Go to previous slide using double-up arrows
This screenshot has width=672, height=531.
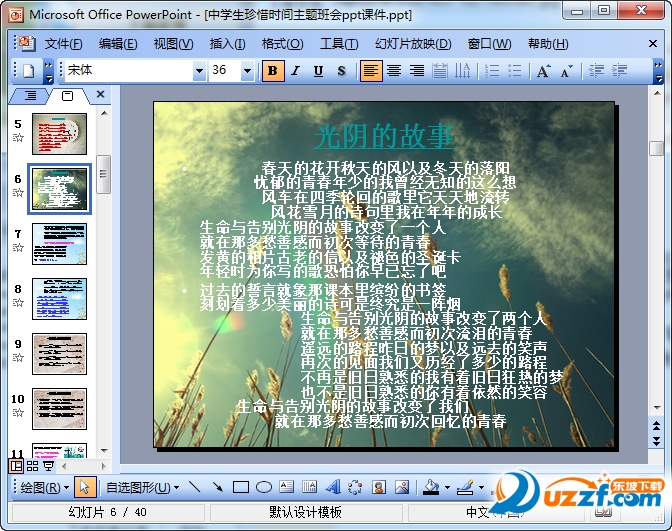656,426
